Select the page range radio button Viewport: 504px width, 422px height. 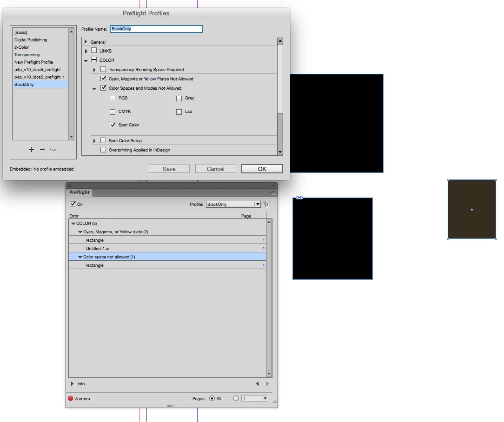236,398
